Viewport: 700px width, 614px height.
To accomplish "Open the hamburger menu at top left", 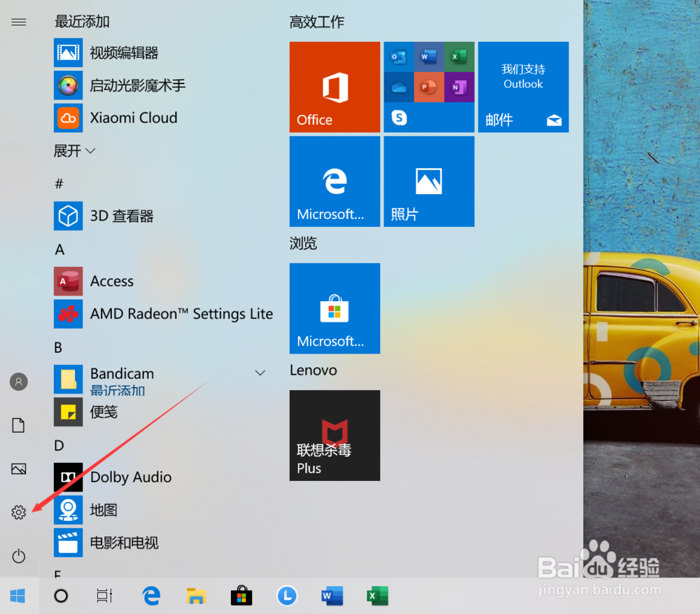I will click(18, 22).
